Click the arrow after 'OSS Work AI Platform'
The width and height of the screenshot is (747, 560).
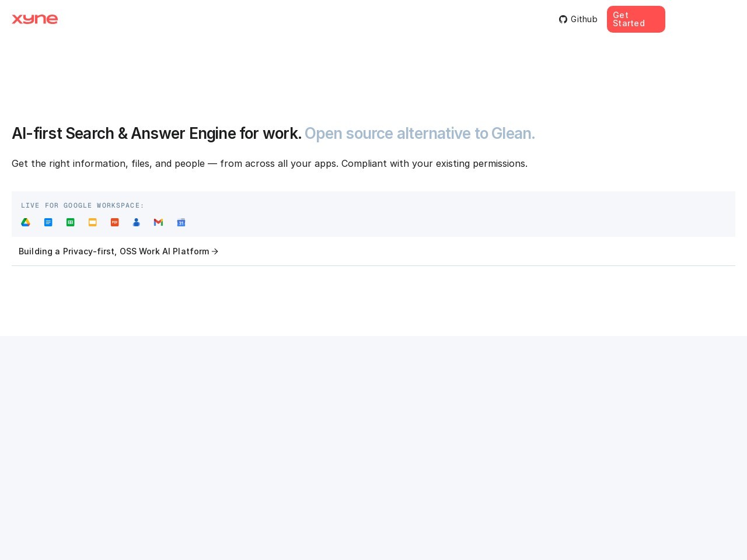(215, 251)
